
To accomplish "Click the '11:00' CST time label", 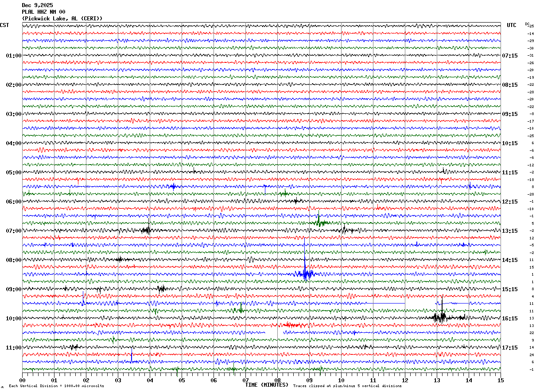I will coord(14,348).
